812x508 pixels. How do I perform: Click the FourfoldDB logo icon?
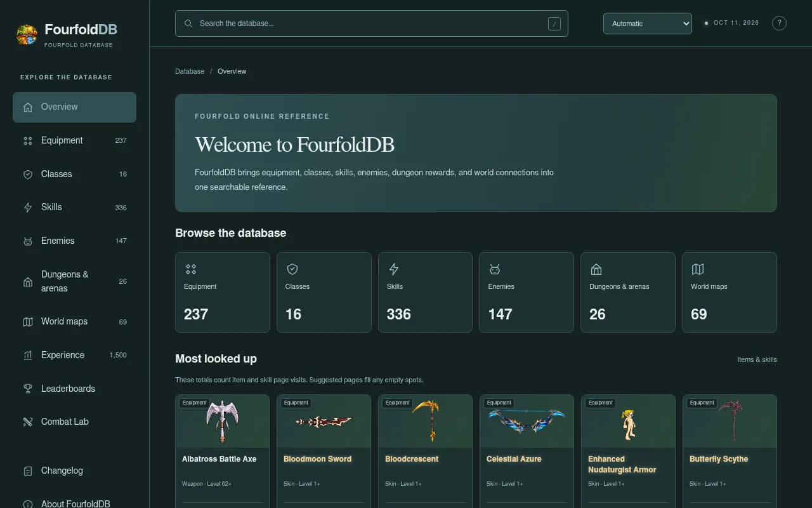27,34
